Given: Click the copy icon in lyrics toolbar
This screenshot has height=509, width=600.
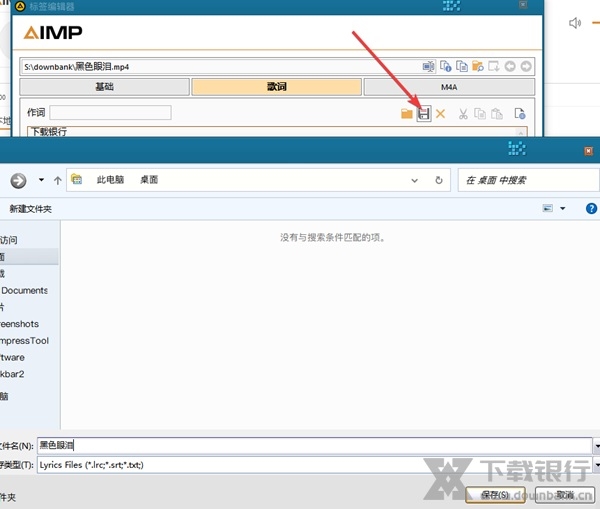Looking at the screenshot, I should click(x=480, y=114).
